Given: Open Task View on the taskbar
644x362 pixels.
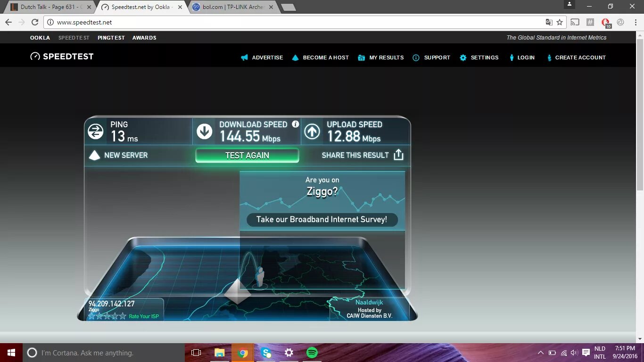Looking at the screenshot, I should tap(196, 353).
